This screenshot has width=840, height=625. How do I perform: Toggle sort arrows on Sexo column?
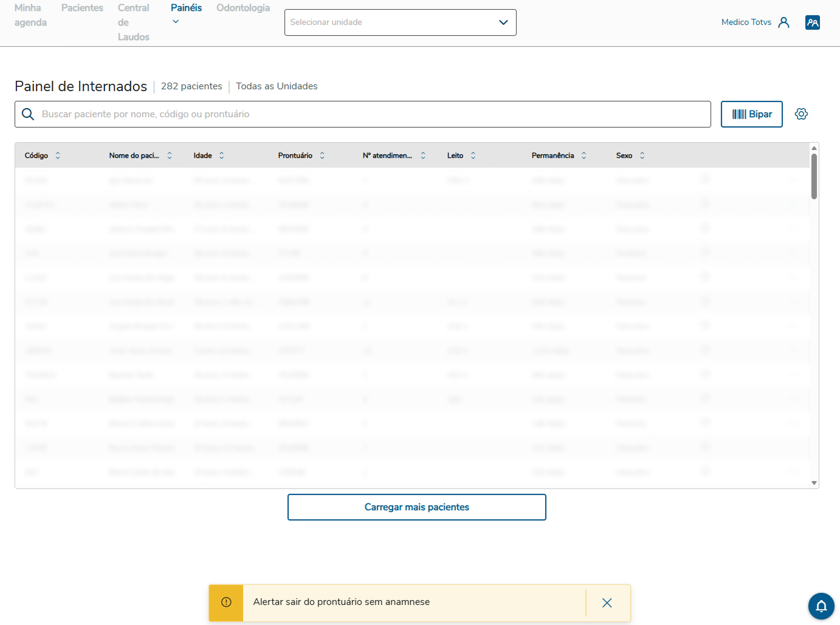click(642, 155)
